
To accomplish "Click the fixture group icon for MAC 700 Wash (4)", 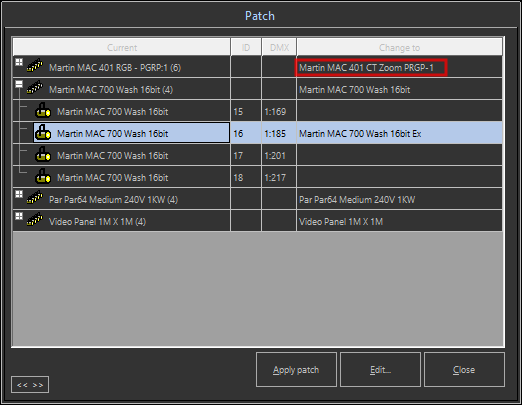I will click(x=35, y=87).
